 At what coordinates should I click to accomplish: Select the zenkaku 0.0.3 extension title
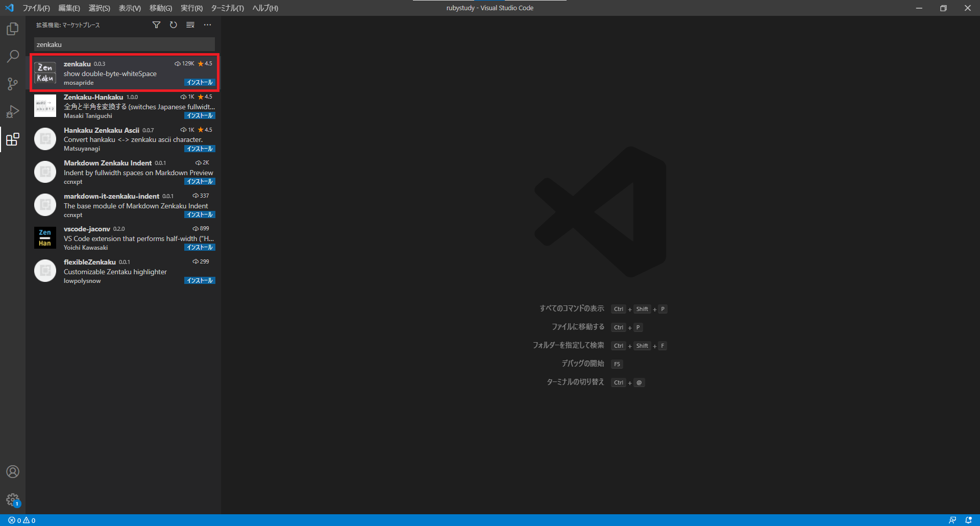(x=77, y=64)
